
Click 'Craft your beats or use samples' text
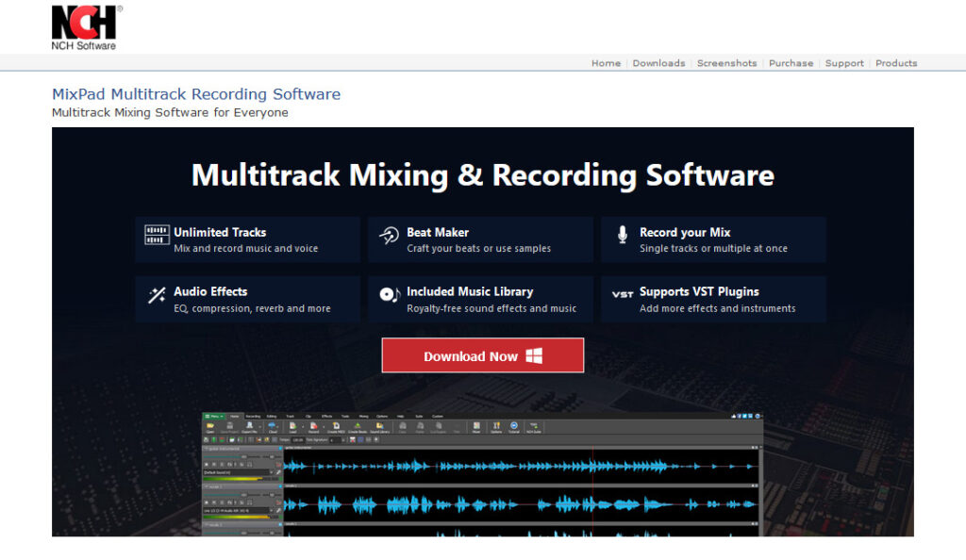[x=478, y=248]
